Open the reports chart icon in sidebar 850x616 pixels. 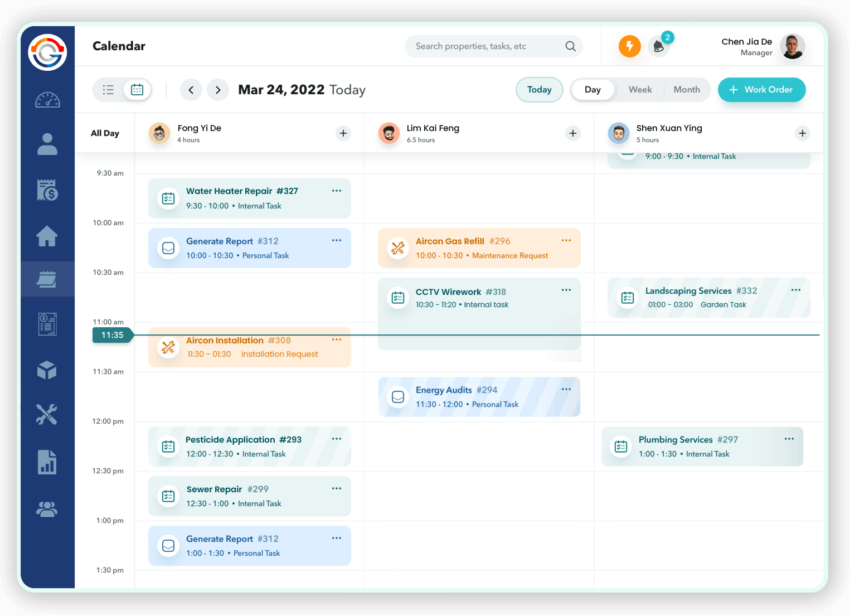[47, 462]
